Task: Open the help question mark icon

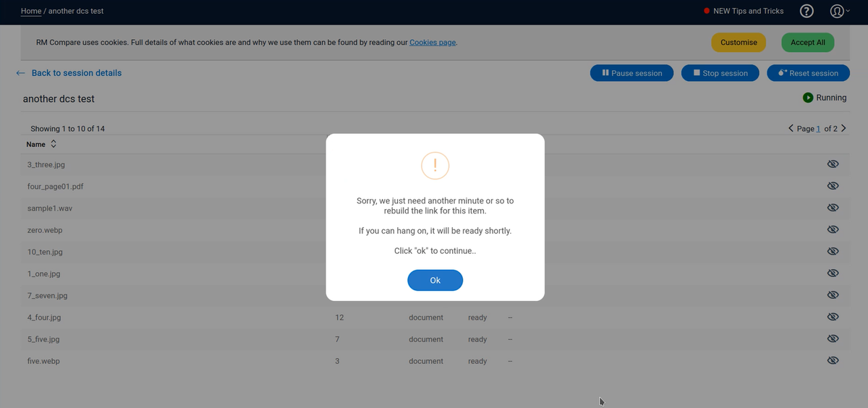Action: coord(807,11)
